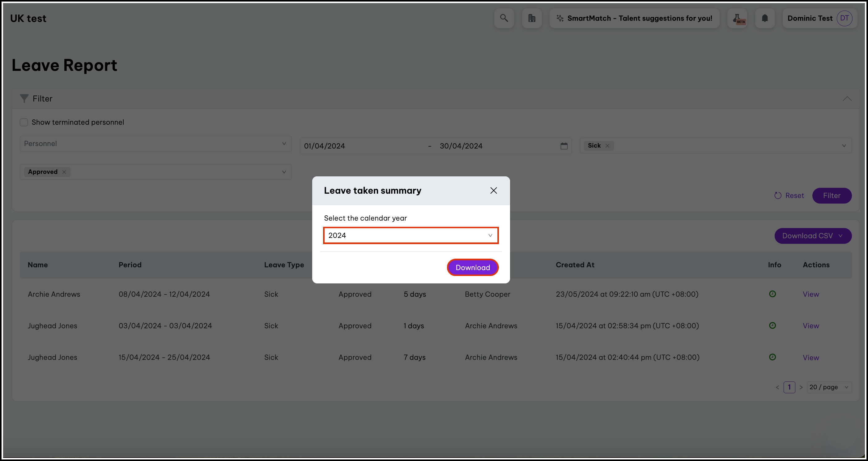This screenshot has width=868, height=461.
Task: Click the purple Filter button
Action: (x=832, y=196)
